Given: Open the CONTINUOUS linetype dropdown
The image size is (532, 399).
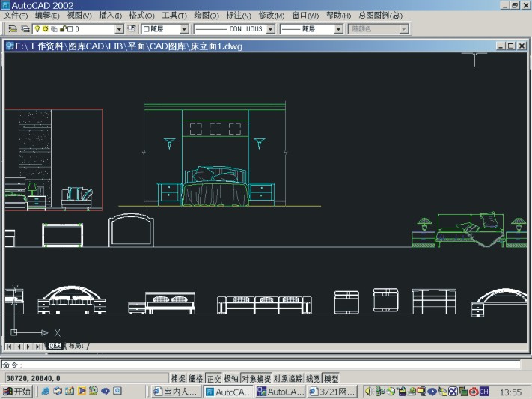Looking at the screenshot, I should click(271, 29).
